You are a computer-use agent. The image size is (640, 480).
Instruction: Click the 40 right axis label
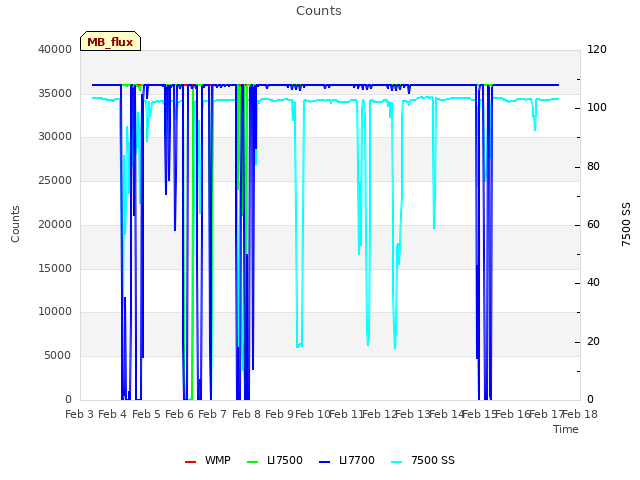coord(593,283)
